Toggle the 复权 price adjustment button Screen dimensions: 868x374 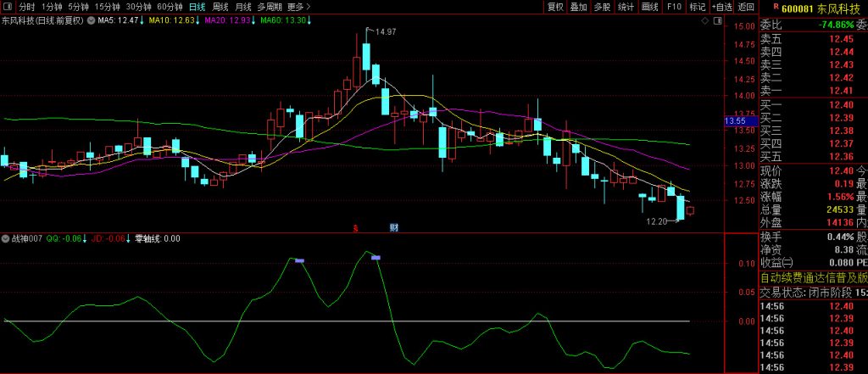click(x=555, y=6)
